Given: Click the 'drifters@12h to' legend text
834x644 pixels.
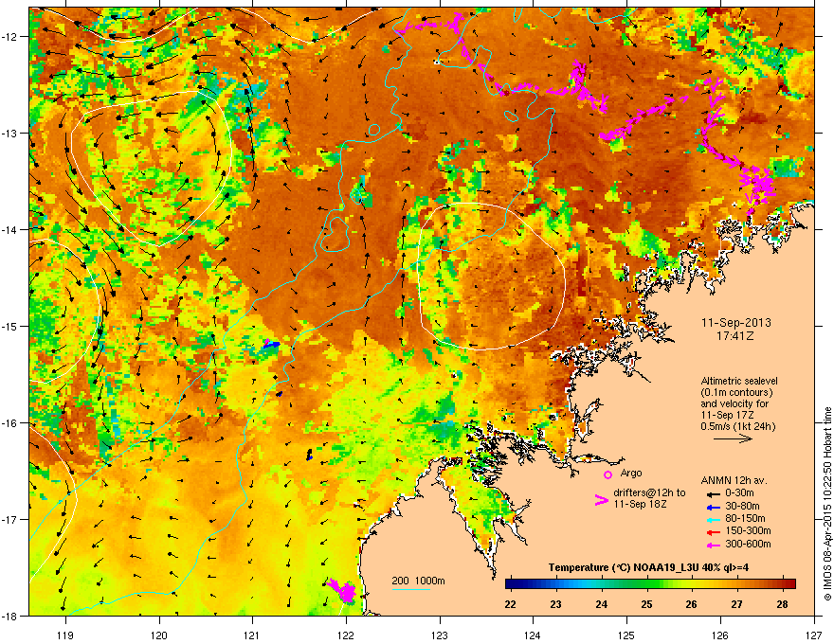Looking at the screenshot, I should click(649, 492).
